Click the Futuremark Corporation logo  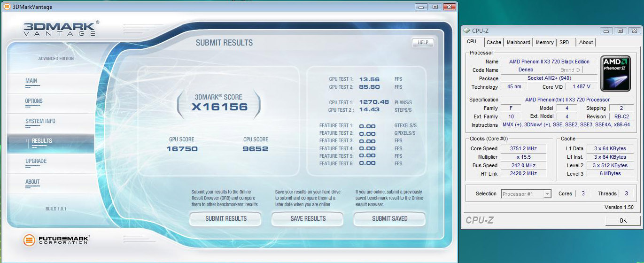56,240
